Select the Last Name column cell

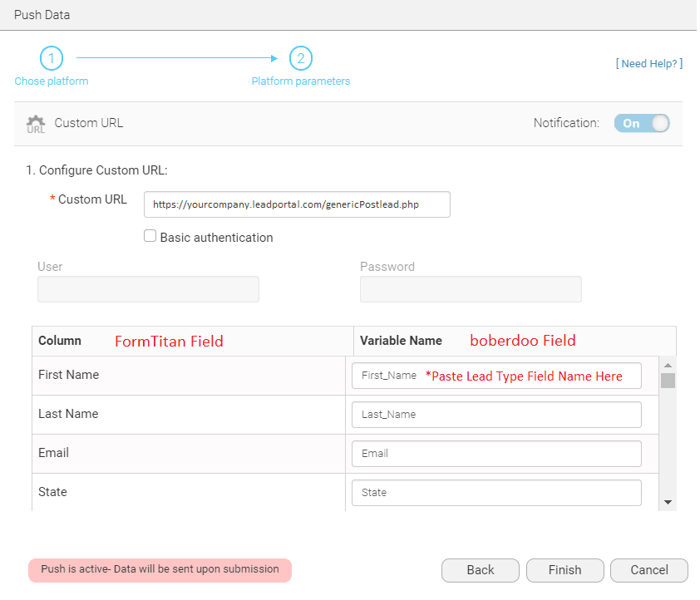(x=189, y=415)
